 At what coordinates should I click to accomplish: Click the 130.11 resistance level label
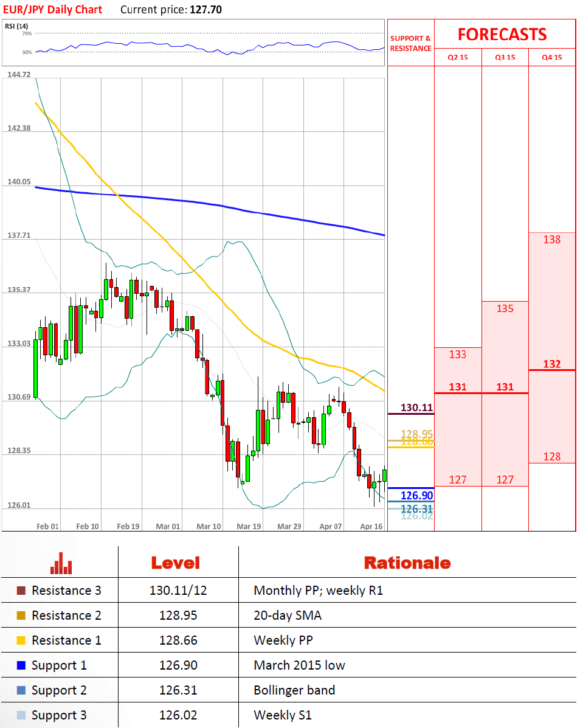416,407
